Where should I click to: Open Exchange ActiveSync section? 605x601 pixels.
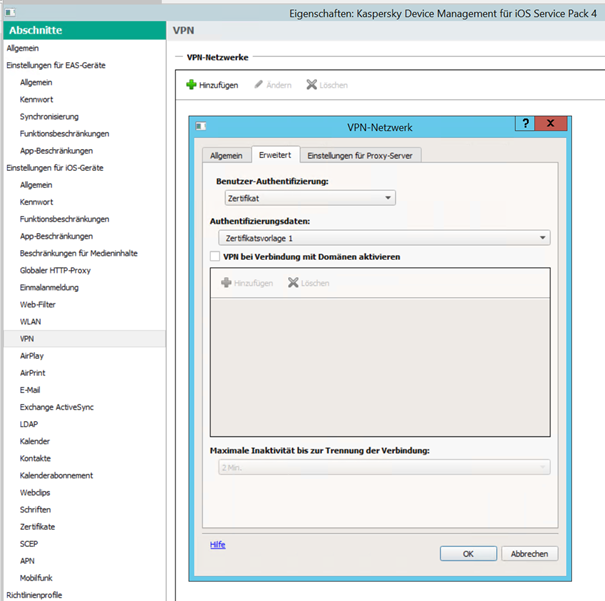click(x=56, y=407)
